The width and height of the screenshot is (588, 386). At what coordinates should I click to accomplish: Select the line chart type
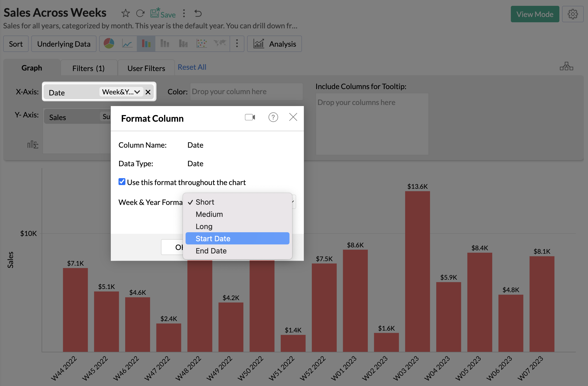coord(127,43)
